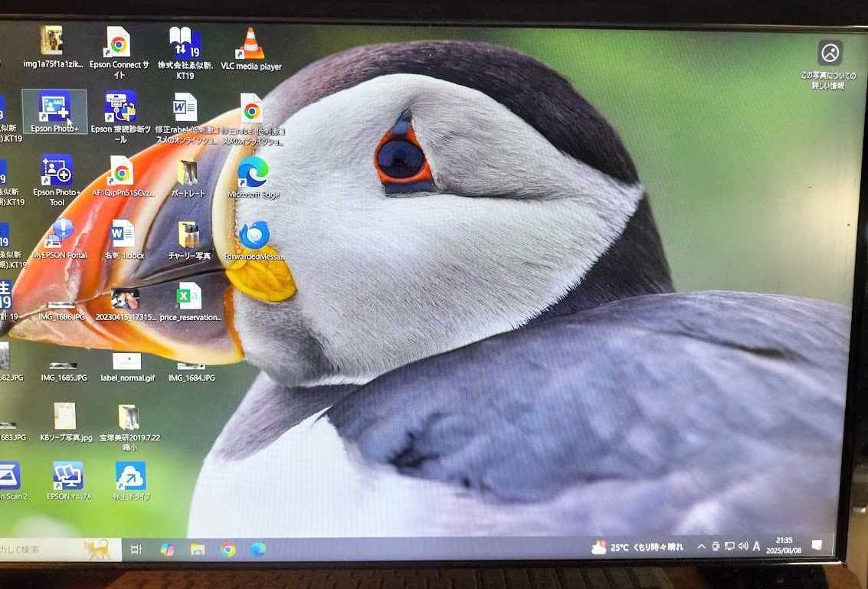This screenshot has height=589, width=868.
Task: Open the チャーリー写真 file
Action: pyautogui.click(x=188, y=234)
